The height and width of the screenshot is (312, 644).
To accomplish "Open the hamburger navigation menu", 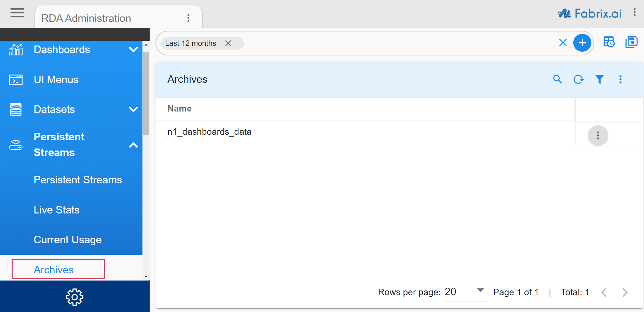I will [x=17, y=13].
